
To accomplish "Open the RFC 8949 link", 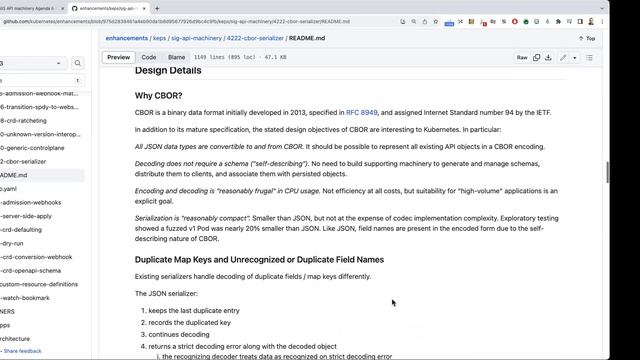I will click(x=362, y=113).
